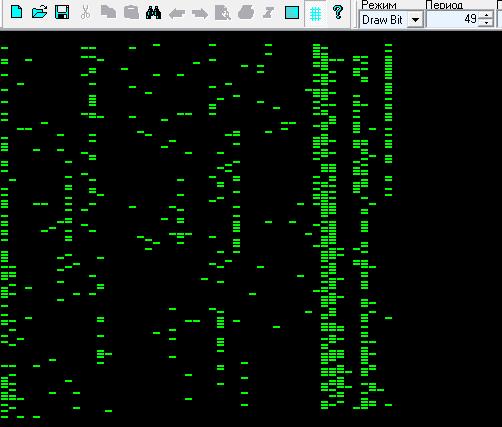
Task: Click the cyan square toolbar icon
Action: point(292,13)
